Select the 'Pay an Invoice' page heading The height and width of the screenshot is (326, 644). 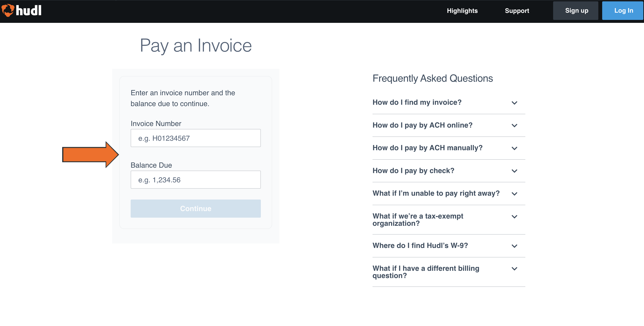pyautogui.click(x=196, y=45)
